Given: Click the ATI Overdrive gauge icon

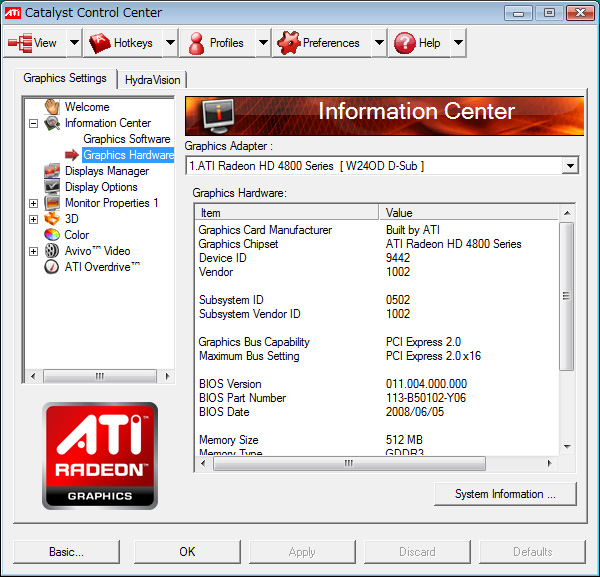Looking at the screenshot, I should tap(52, 267).
